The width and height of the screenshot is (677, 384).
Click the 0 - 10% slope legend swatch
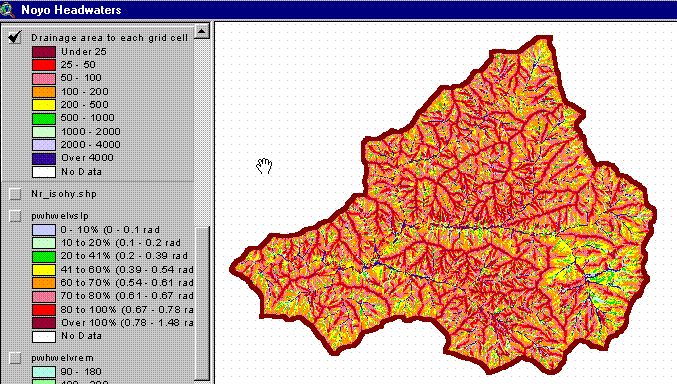tap(44, 229)
